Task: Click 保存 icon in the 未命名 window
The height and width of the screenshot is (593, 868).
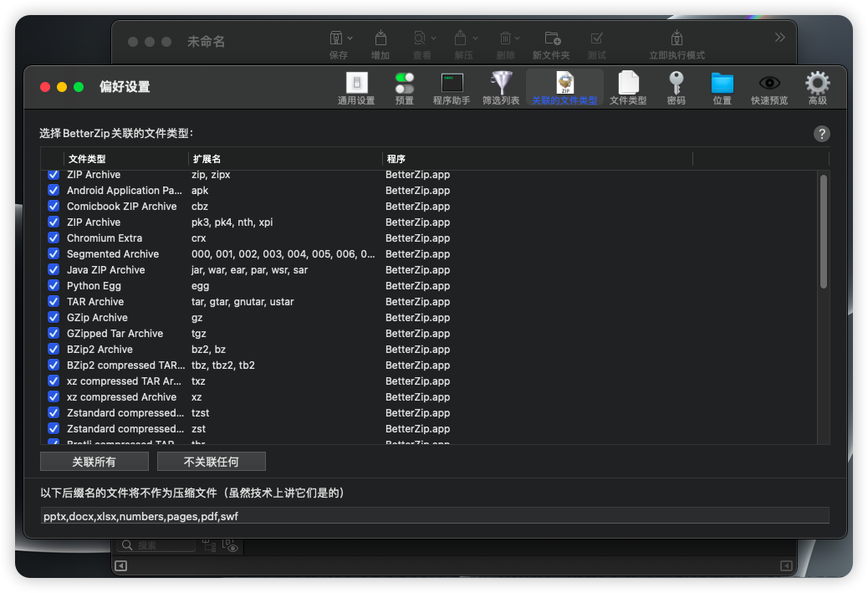Action: click(x=336, y=38)
